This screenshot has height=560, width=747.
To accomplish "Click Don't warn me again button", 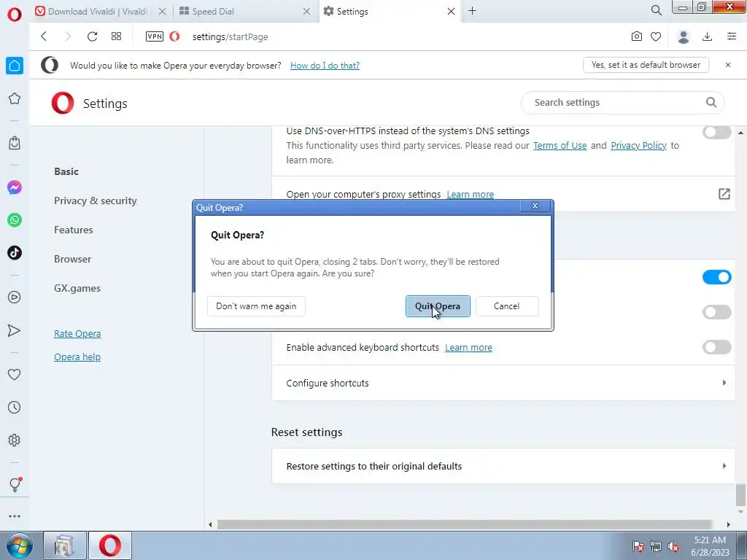I will pyautogui.click(x=256, y=306).
